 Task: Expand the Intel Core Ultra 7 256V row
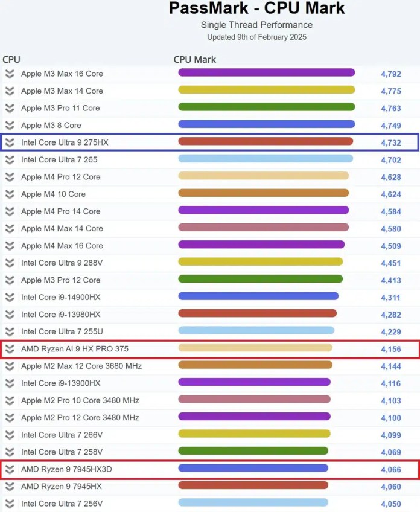click(10, 504)
